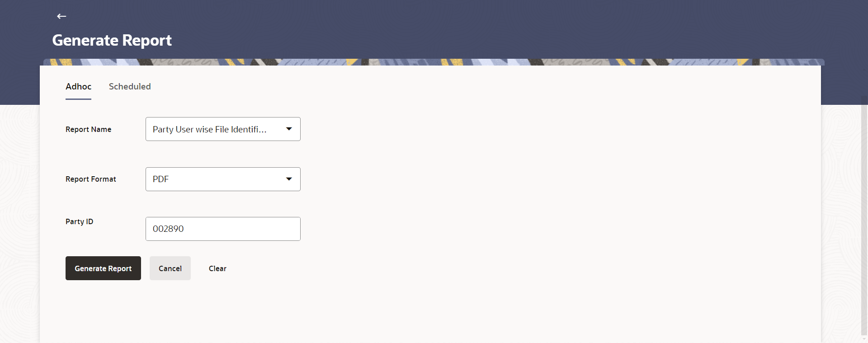Click the scrollbar down arrow at the bottom right

tap(864, 339)
